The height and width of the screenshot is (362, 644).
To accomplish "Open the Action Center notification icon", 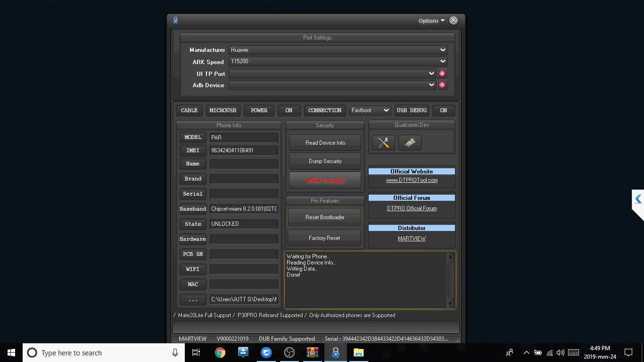I will pyautogui.click(x=628, y=353).
